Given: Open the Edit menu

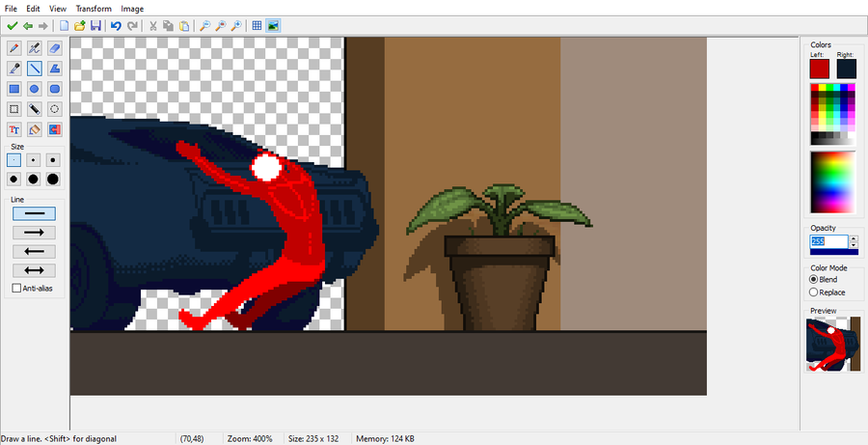Looking at the screenshot, I should pyautogui.click(x=33, y=9).
